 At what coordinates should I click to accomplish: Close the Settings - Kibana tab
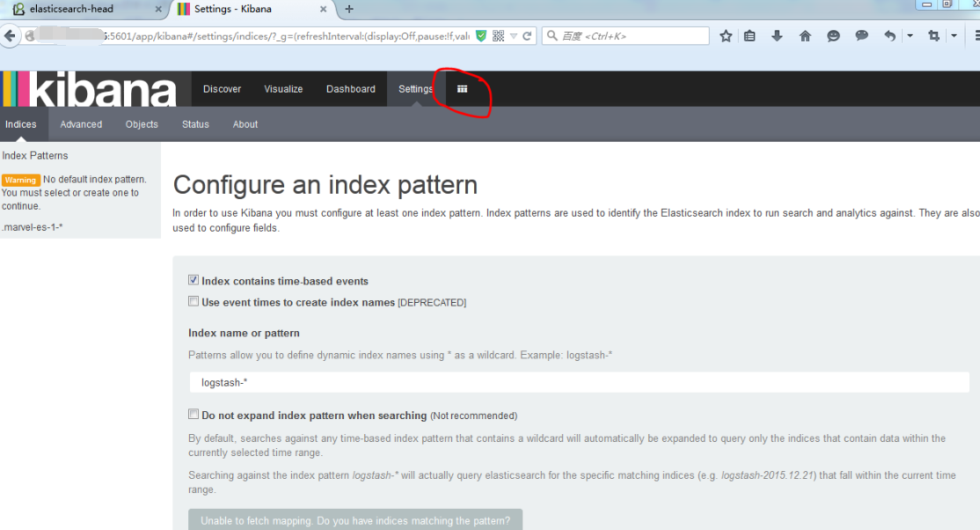click(323, 10)
